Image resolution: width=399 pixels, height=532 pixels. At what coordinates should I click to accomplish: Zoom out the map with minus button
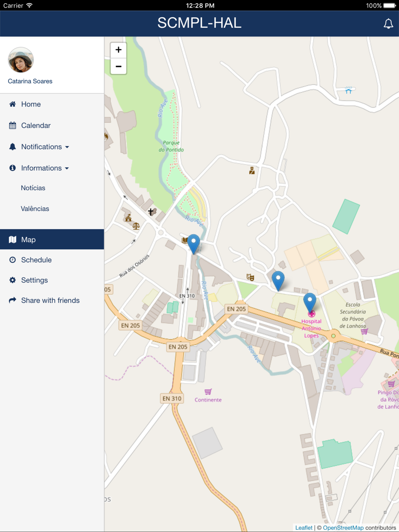119,67
